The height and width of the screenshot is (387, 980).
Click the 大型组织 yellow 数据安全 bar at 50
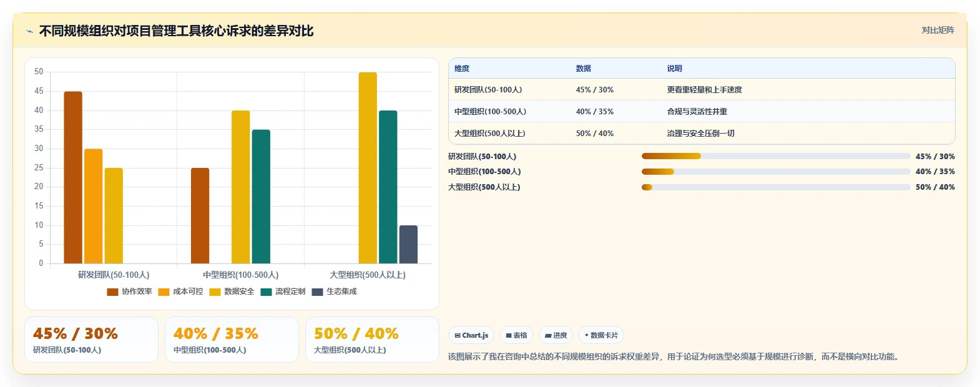pyautogui.click(x=368, y=168)
